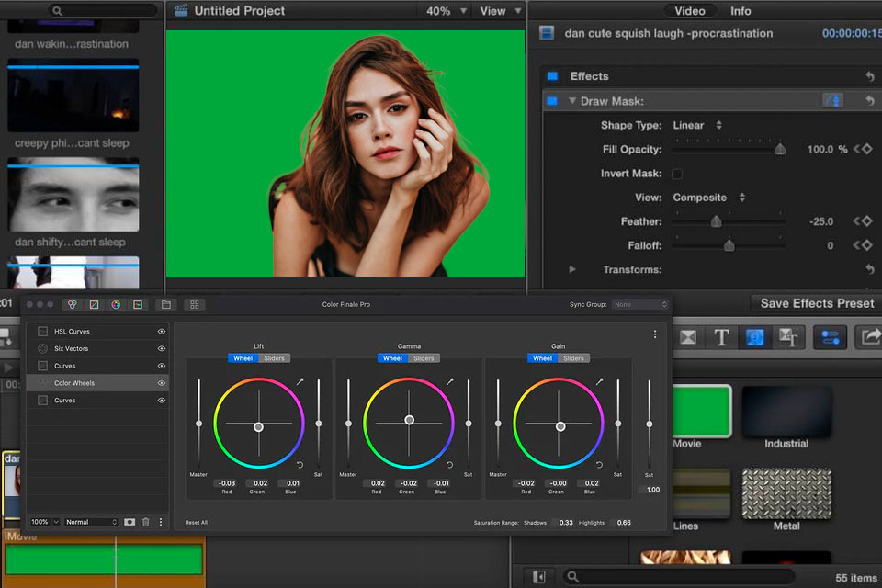Switch to the Info inspector tab

[x=741, y=11]
